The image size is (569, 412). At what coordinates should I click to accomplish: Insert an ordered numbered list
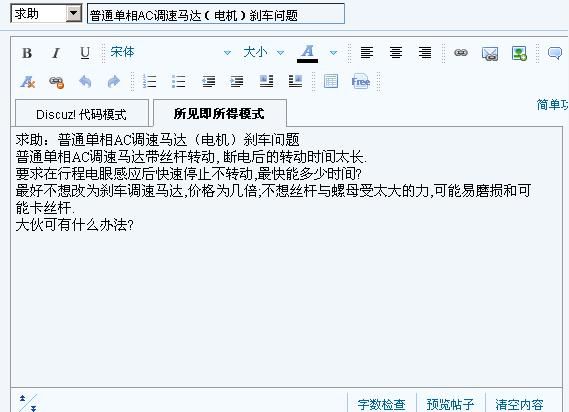tap(149, 82)
